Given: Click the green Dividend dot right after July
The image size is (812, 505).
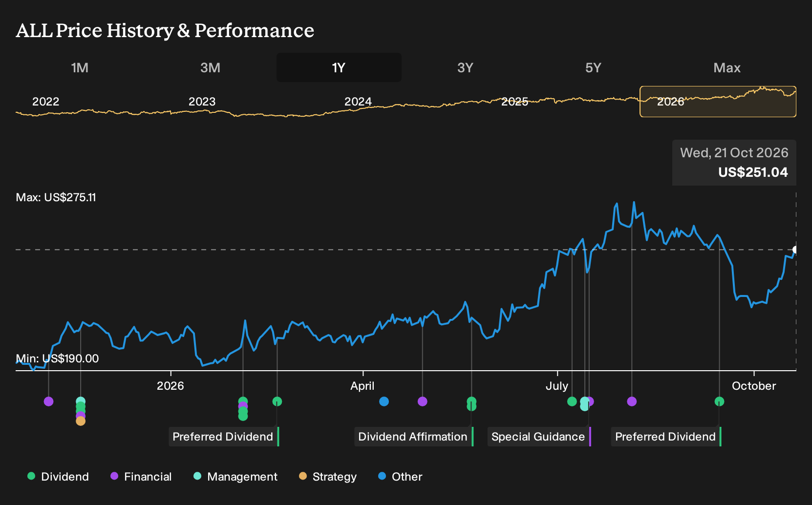Looking at the screenshot, I should 572,401.
